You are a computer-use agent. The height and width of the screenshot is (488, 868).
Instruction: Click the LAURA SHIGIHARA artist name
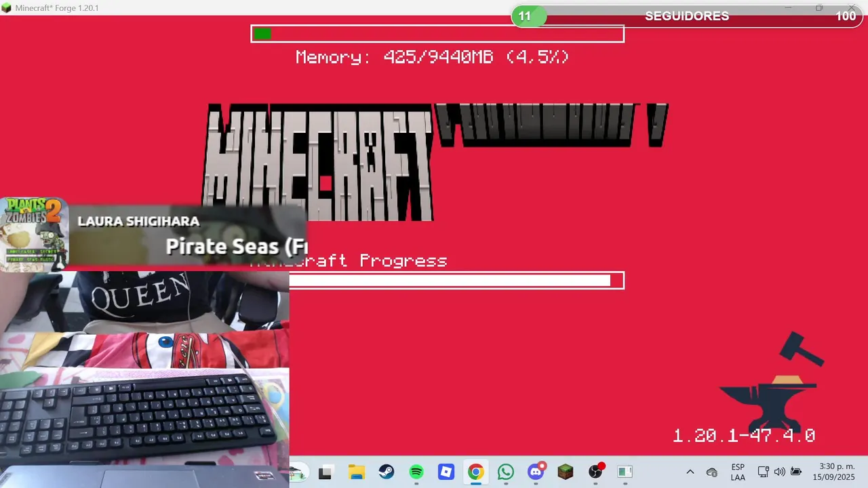tap(138, 222)
